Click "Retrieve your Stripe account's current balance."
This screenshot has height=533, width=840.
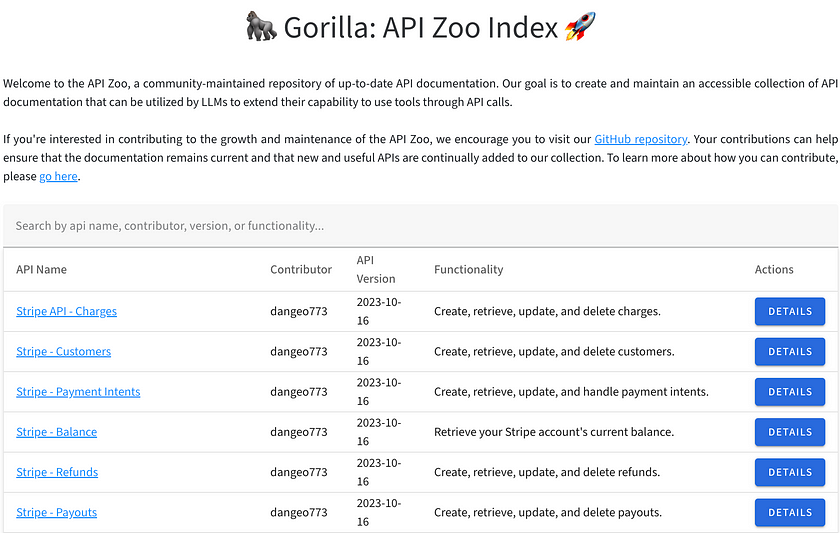[554, 432]
